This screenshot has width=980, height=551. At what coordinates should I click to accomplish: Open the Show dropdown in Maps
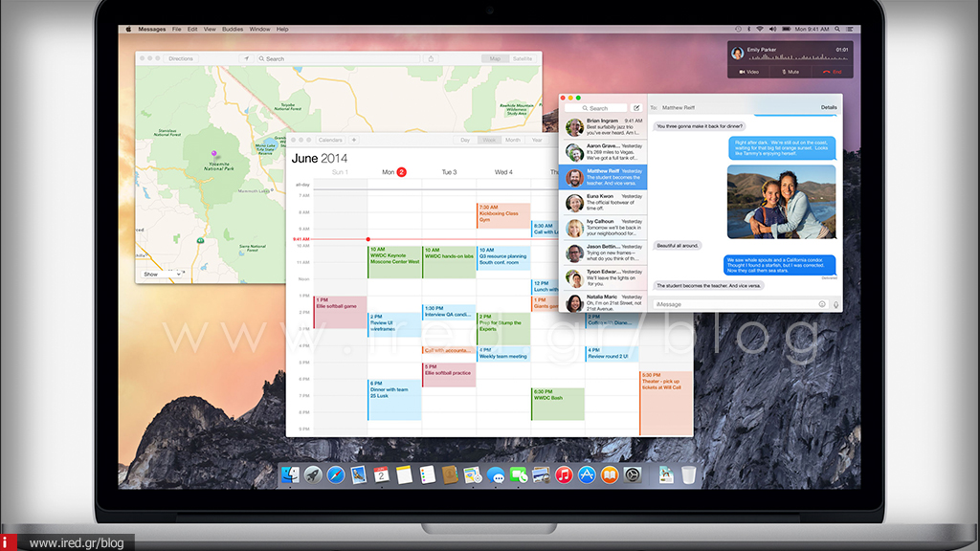(x=162, y=275)
